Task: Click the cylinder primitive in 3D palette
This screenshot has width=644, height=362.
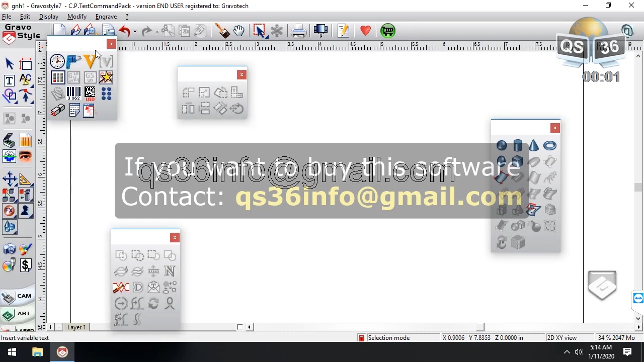Action: 518,145
